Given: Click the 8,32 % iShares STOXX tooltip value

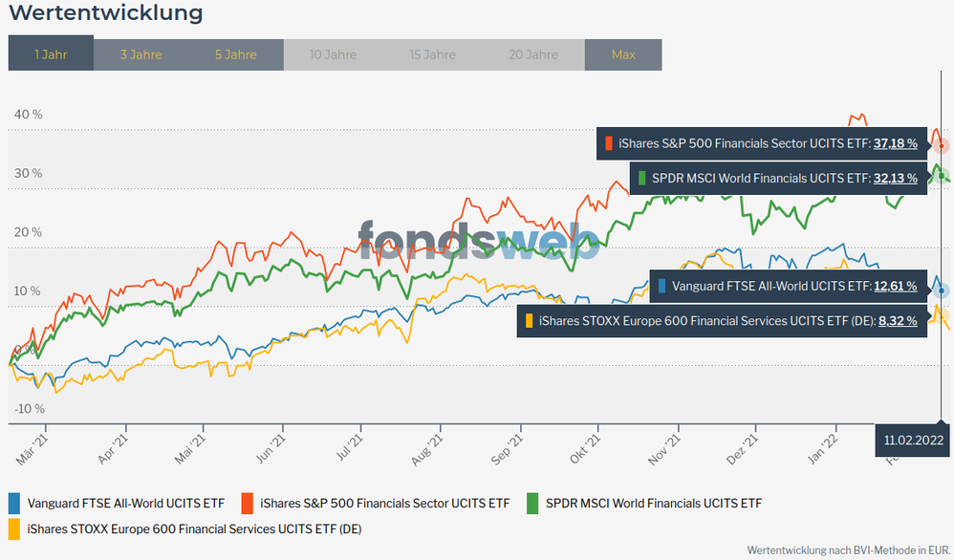Looking at the screenshot, I should 898,321.
